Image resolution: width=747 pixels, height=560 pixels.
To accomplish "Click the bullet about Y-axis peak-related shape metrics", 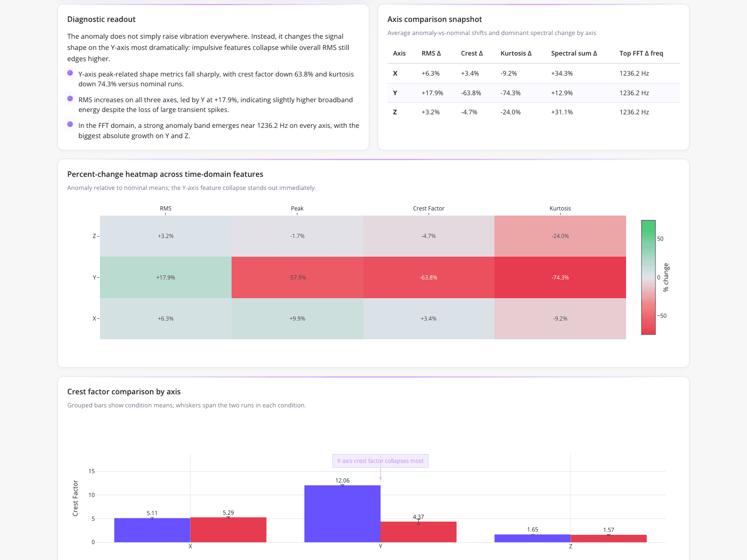I will tap(216, 79).
